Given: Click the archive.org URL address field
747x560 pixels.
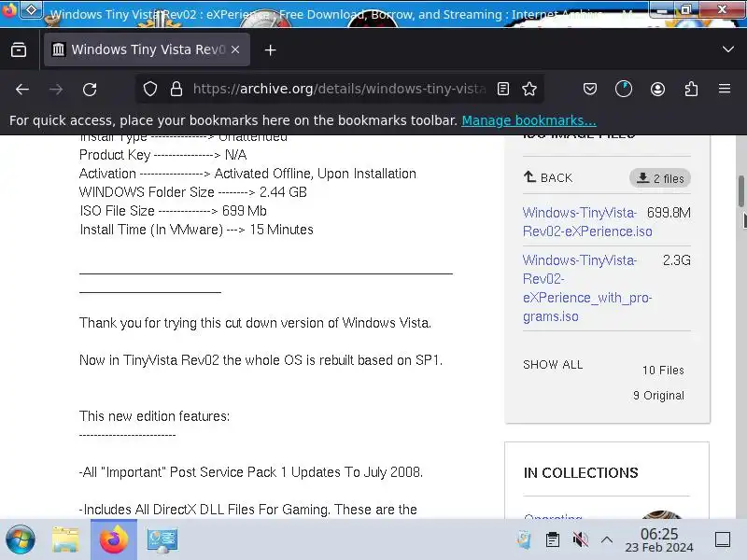Looking at the screenshot, I should pos(339,89).
